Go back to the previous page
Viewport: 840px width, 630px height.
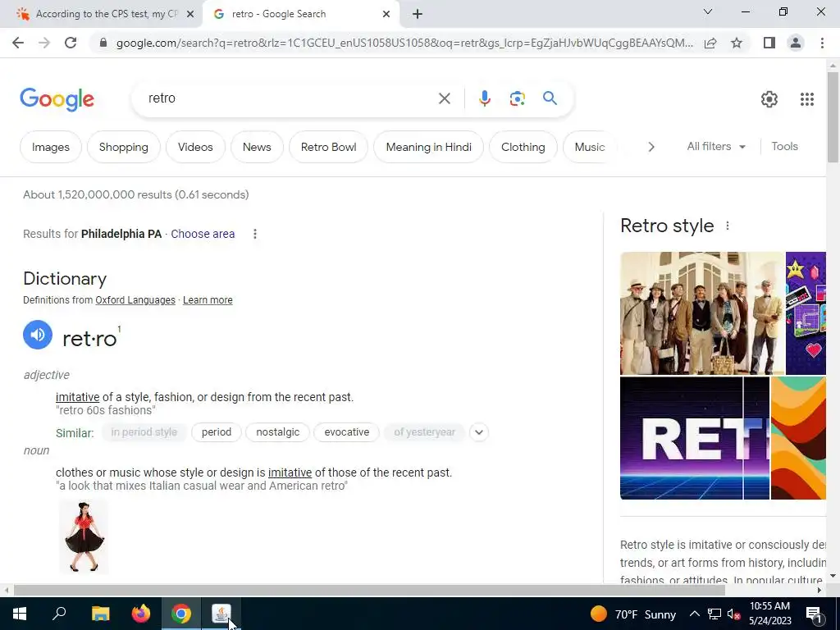pos(18,43)
